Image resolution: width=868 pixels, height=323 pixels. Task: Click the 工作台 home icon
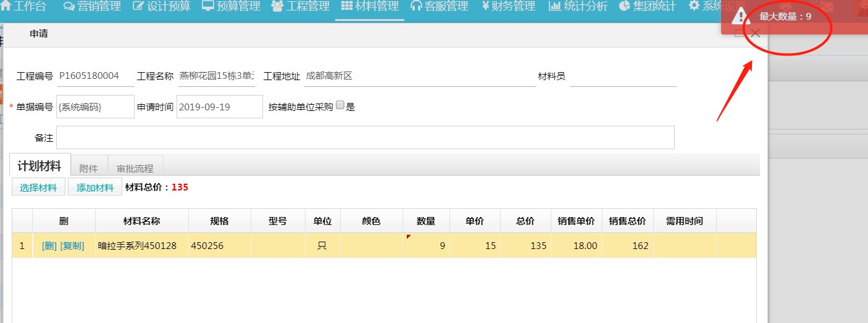point(7,6)
